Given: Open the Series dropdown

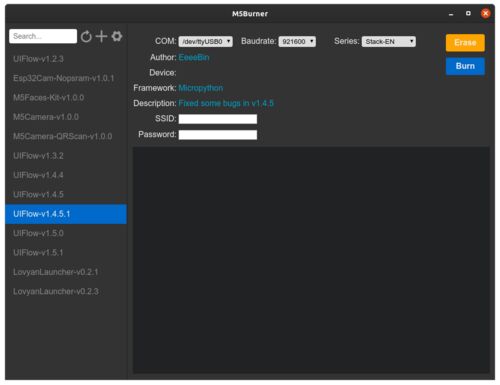Looking at the screenshot, I should [x=389, y=41].
